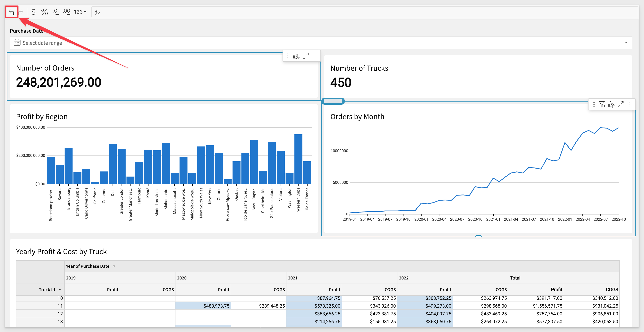Open more options menu on Number of Orders
Screen dimensions: 644x332
[315, 56]
